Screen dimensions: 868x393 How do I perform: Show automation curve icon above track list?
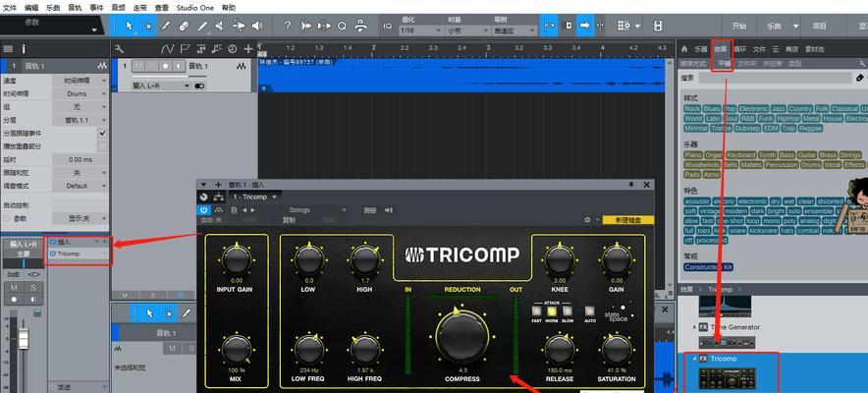point(168,49)
